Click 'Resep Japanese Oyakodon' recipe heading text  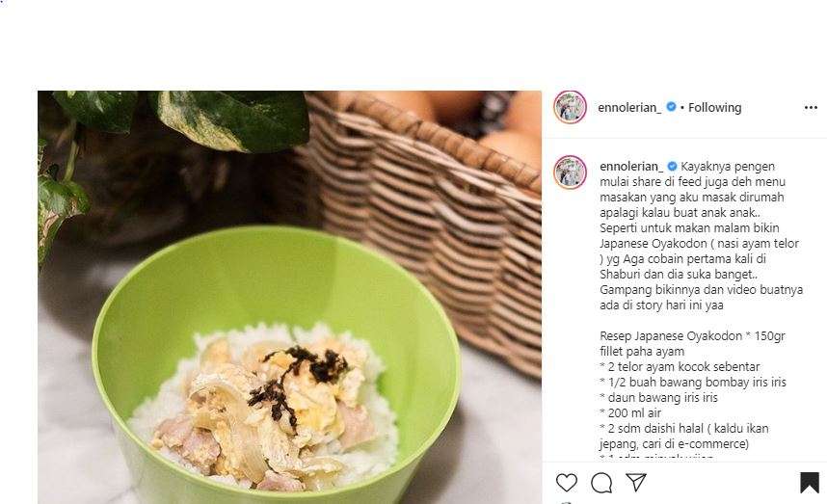coord(671,336)
